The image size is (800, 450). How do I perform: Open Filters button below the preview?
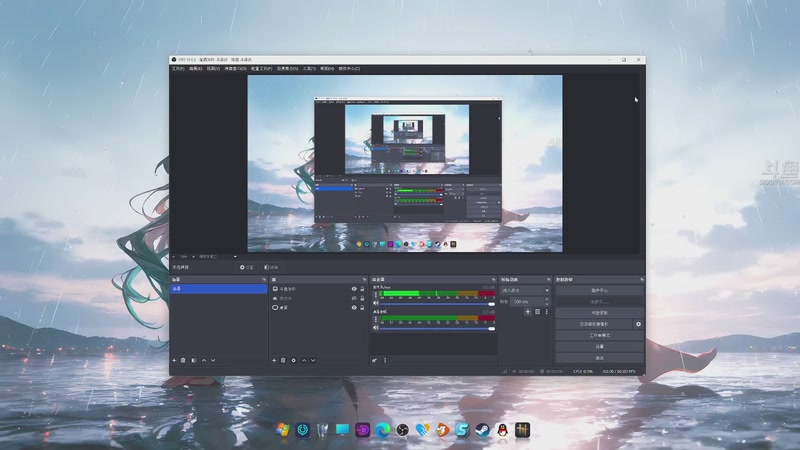coord(271,267)
